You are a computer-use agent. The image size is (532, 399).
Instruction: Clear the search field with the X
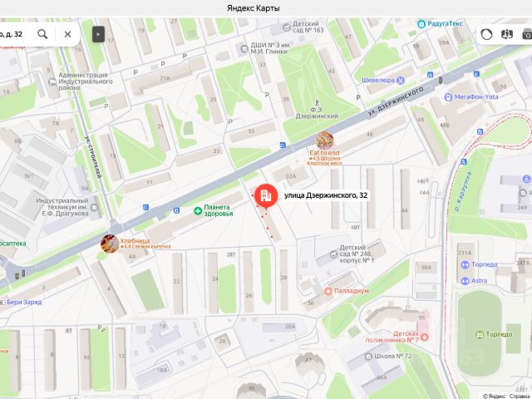coord(67,34)
